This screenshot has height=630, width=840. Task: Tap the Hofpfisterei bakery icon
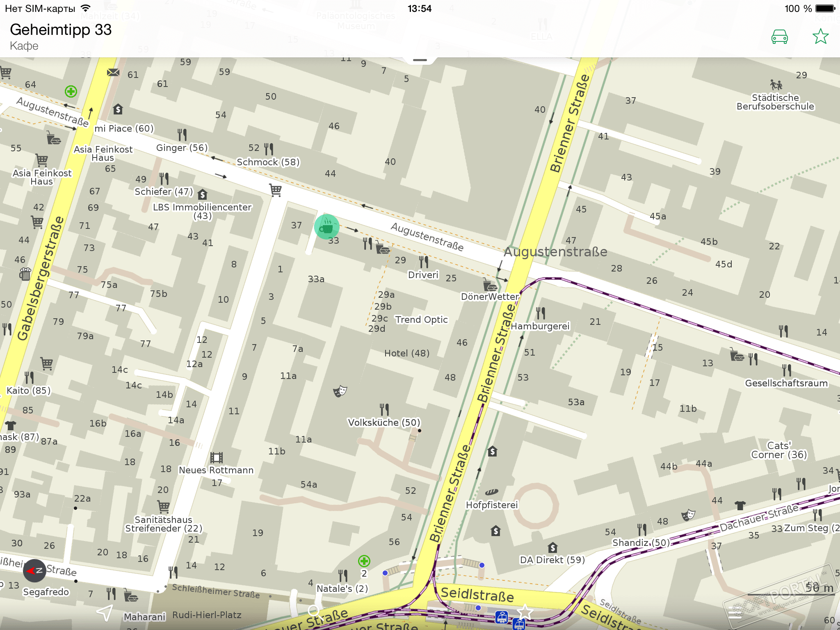(491, 492)
